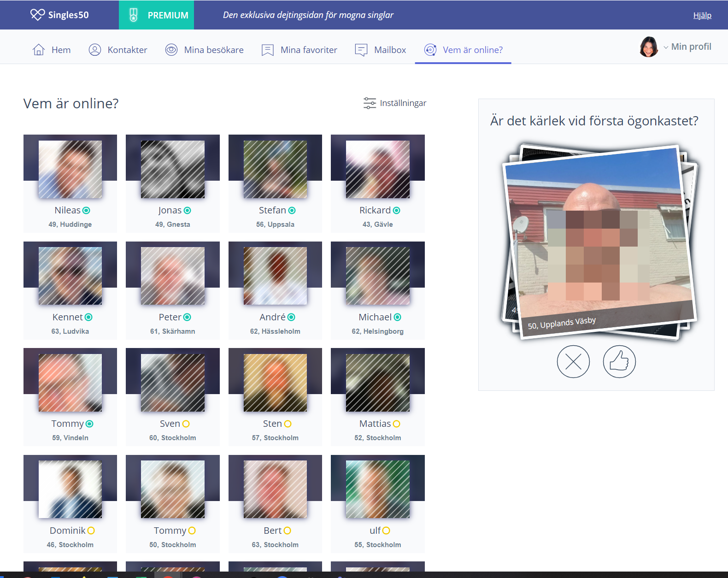Click the Mailbox message icon
Viewport: 728px width, 578px height.
[x=361, y=50]
